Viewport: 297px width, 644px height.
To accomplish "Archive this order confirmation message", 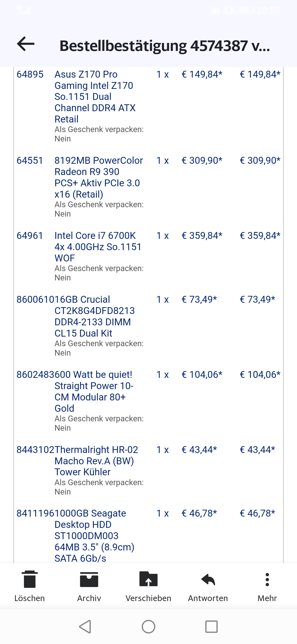I will 89,579.
